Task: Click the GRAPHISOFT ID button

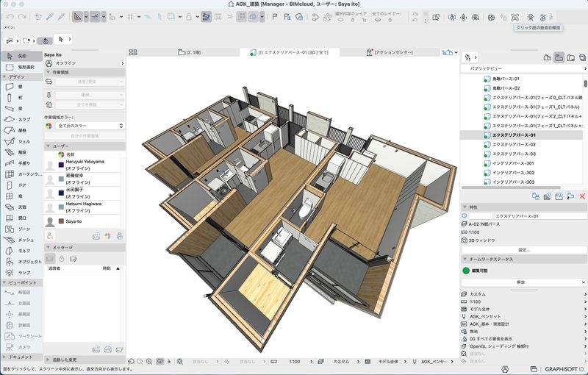Action: pyautogui.click(x=566, y=369)
